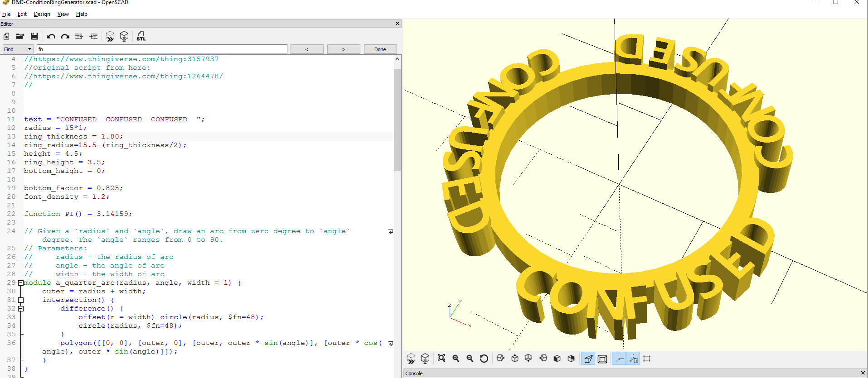Open the File menu
This screenshot has width=868, height=378.
pos(6,14)
